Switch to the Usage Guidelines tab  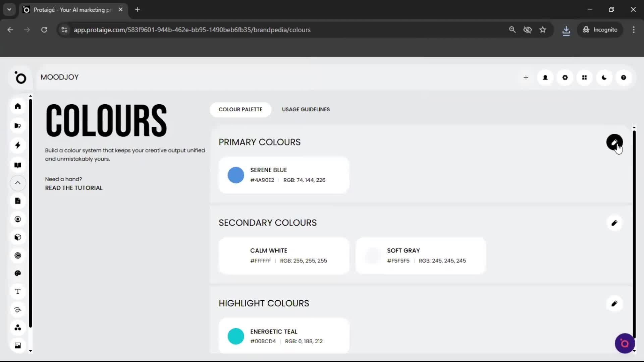tap(306, 110)
